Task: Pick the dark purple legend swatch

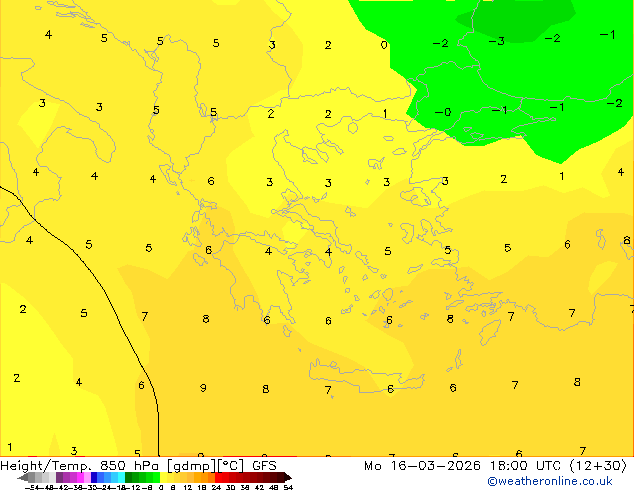Action: tap(59, 477)
